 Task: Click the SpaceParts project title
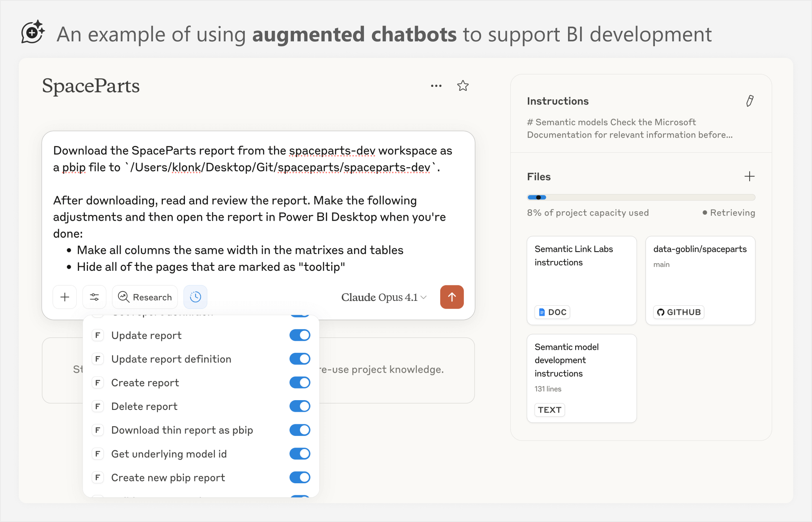point(91,86)
